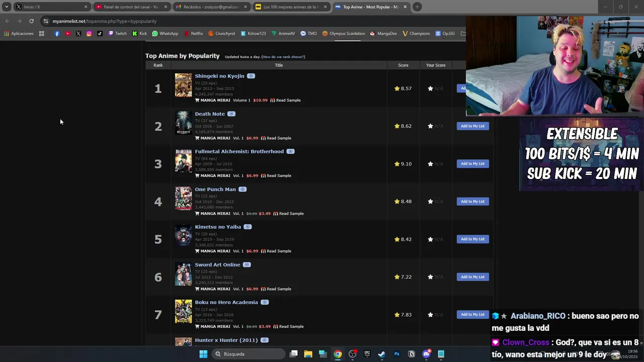Viewport: 644px width, 362px height.
Task: Click the $3.49 price for Boku no Hero Academia
Action: 265,326
